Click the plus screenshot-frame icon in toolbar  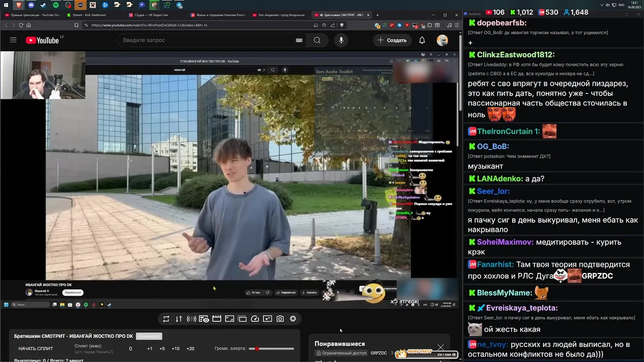267,319
